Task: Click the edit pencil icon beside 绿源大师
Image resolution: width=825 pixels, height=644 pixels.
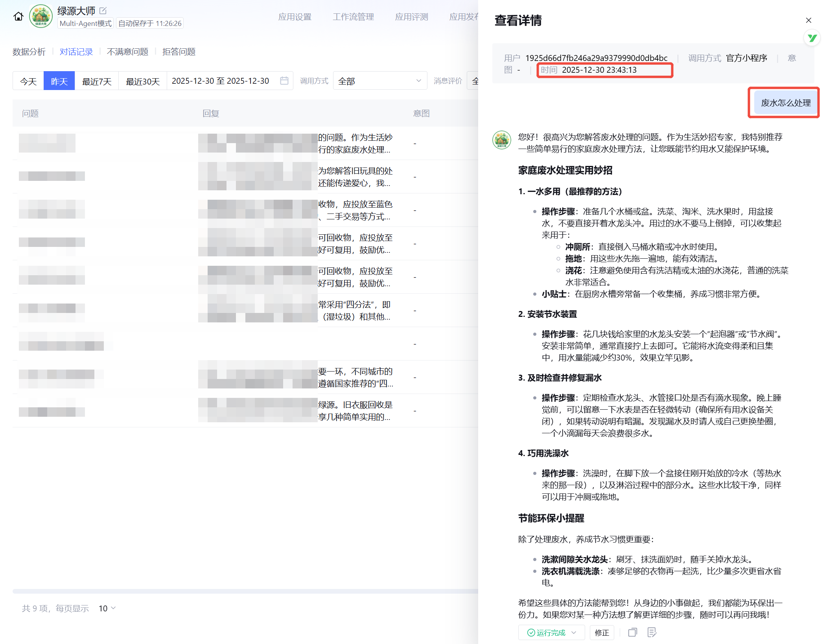Action: (103, 11)
